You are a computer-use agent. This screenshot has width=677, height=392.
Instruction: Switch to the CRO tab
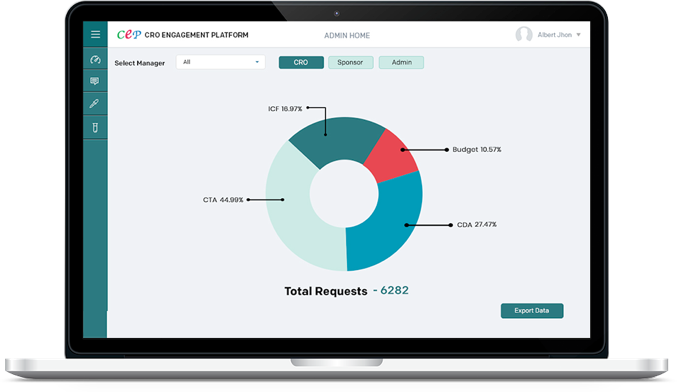pos(301,63)
